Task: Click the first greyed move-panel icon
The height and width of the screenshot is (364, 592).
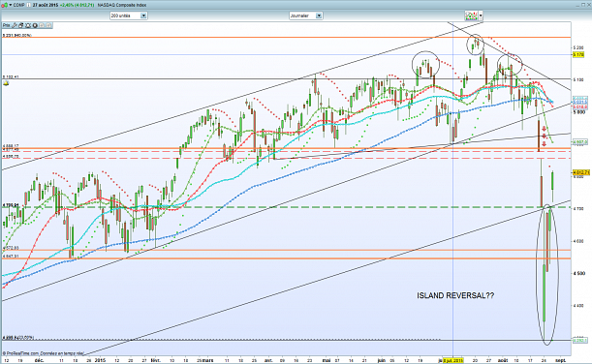Action: [x=42, y=25]
